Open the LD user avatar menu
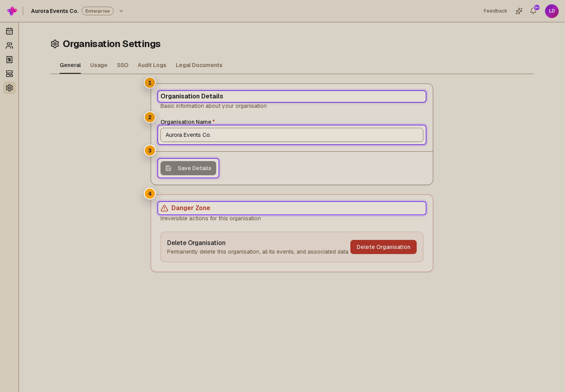565x392 pixels. point(552,11)
